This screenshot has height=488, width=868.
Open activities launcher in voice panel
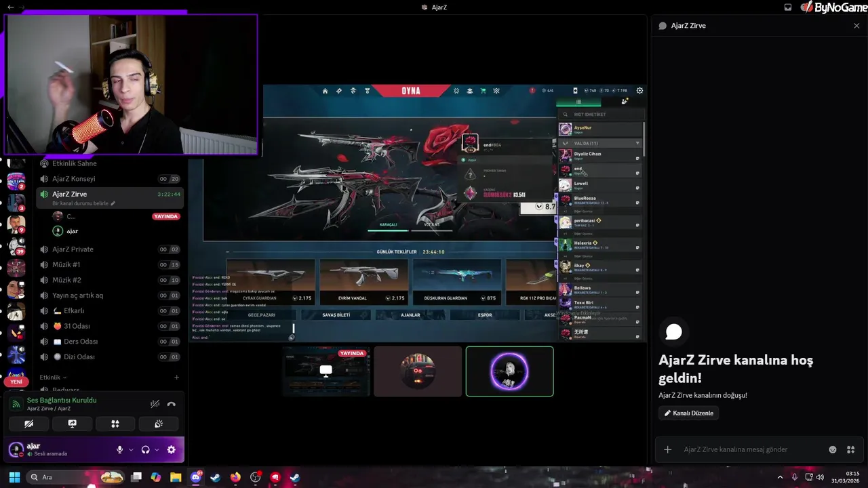click(x=115, y=424)
